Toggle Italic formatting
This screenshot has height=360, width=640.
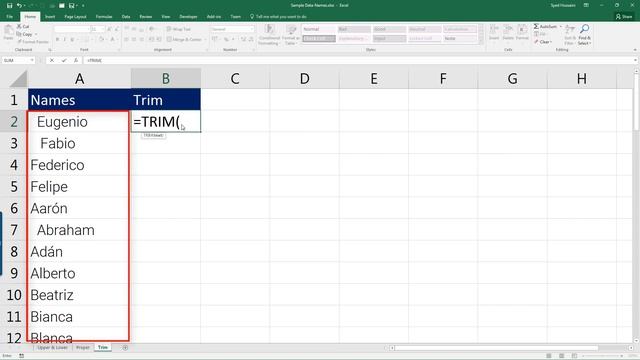click(x=64, y=40)
